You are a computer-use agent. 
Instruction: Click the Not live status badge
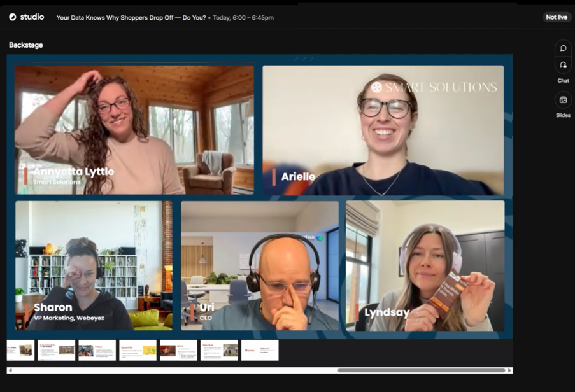click(557, 17)
